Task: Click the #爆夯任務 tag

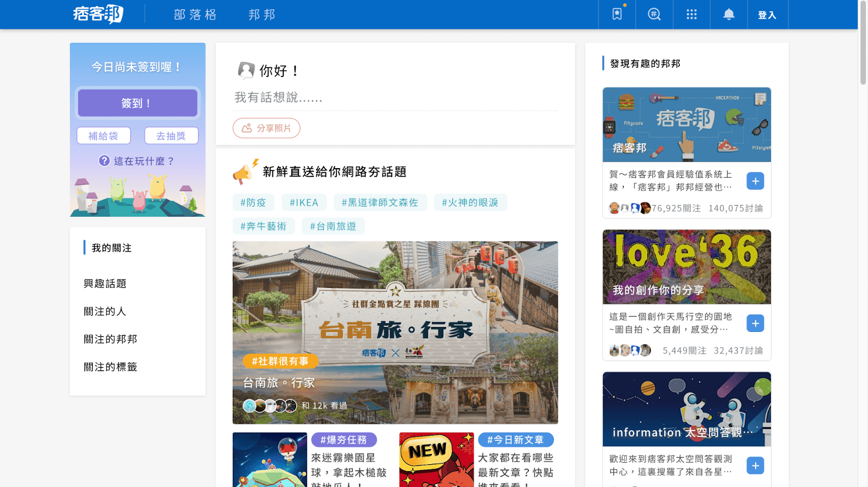Action: coord(344,440)
